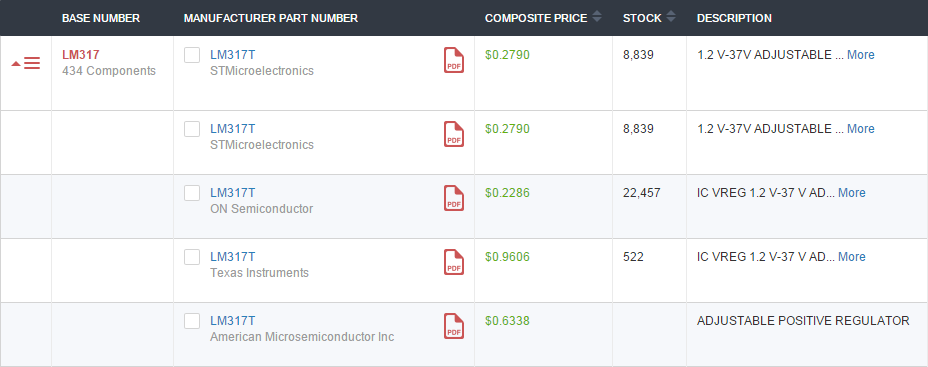
Task: Select the Base Number column header
Action: [101, 18]
